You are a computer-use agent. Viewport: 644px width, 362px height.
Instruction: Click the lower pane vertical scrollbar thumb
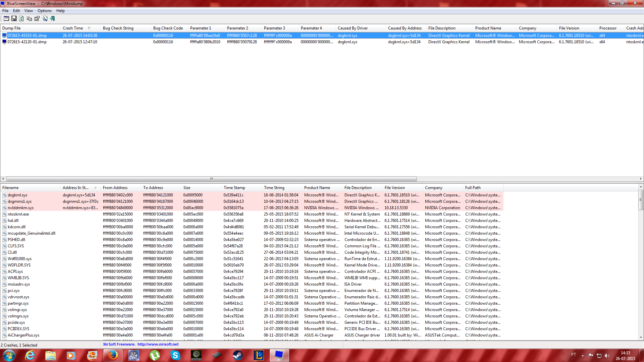tap(641, 200)
